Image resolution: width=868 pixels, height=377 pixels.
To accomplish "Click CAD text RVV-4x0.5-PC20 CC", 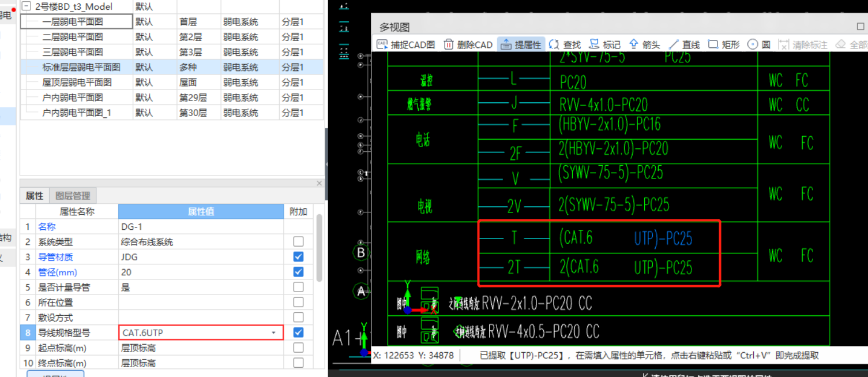I will [544, 331].
